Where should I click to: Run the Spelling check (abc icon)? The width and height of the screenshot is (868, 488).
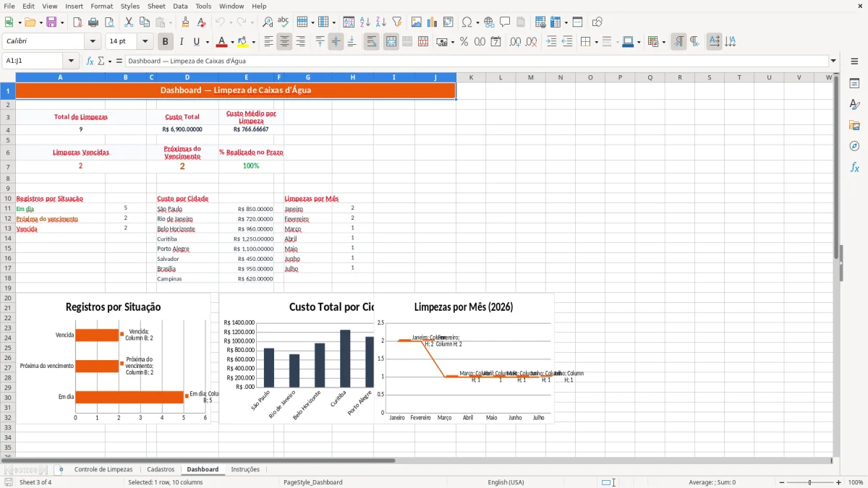(x=283, y=22)
